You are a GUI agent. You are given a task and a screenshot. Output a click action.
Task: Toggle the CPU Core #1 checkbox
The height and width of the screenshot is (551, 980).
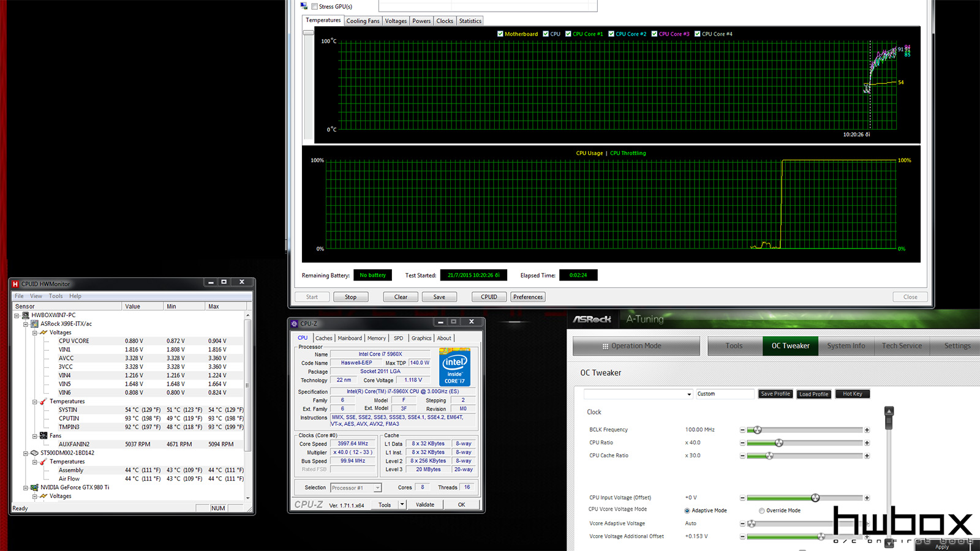pos(568,34)
